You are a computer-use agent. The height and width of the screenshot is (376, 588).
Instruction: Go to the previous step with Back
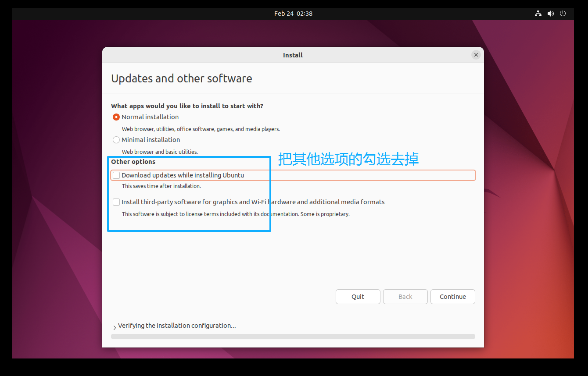click(x=405, y=297)
